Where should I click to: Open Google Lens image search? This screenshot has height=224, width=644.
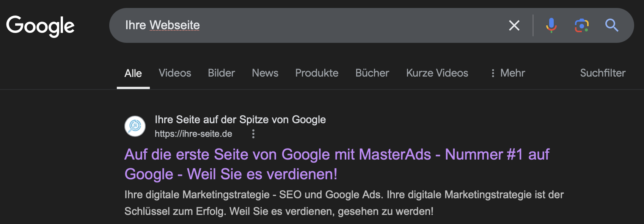[581, 25]
